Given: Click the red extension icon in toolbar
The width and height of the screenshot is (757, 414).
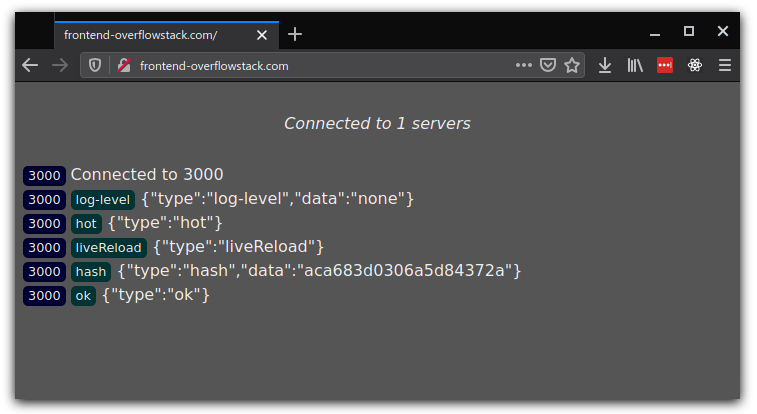Looking at the screenshot, I should [x=665, y=65].
